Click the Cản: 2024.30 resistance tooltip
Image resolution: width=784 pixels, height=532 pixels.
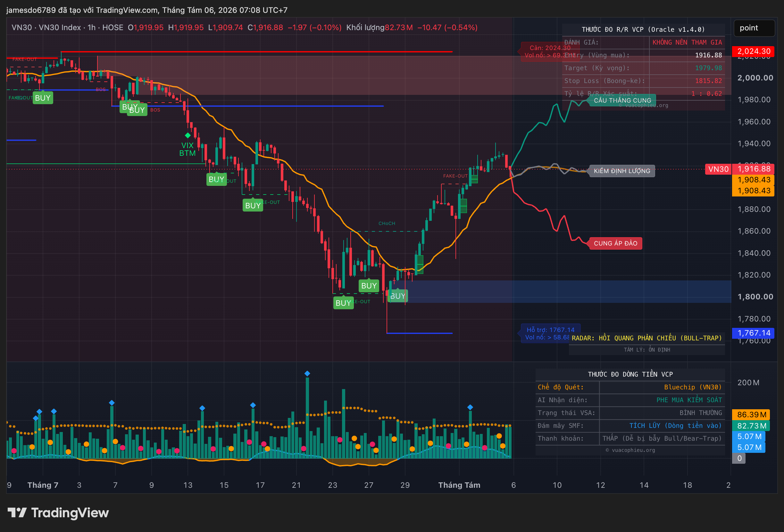[x=550, y=52]
